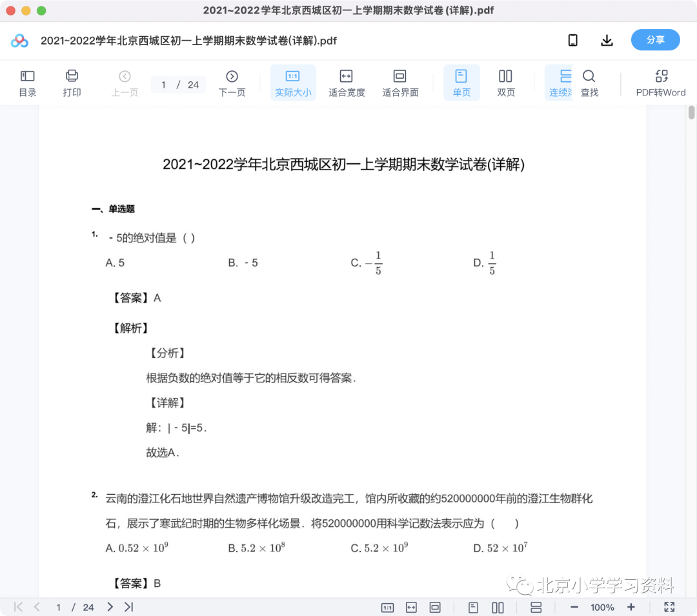Zoom out with the minus button
The height and width of the screenshot is (616, 697).
(x=574, y=607)
